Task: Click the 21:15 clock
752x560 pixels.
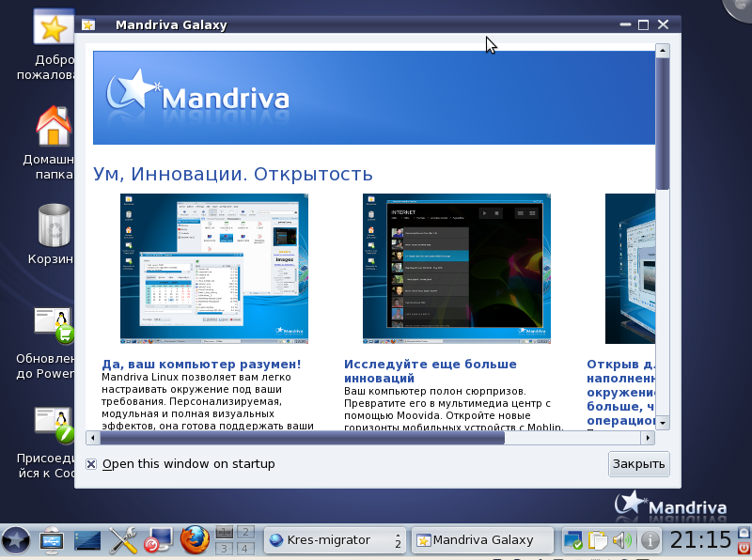Action: click(700, 540)
